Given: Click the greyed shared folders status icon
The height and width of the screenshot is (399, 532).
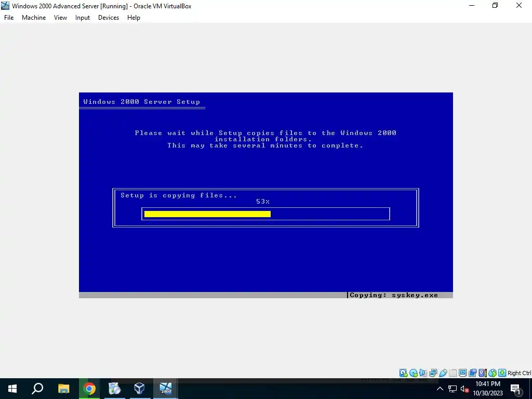Looking at the screenshot, I should pos(453,373).
